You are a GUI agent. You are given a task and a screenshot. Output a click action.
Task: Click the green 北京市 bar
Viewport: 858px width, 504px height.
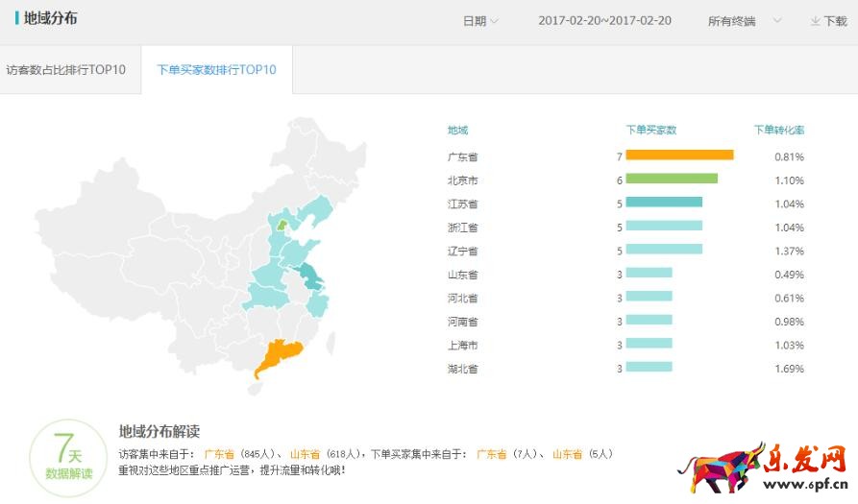tap(672, 179)
